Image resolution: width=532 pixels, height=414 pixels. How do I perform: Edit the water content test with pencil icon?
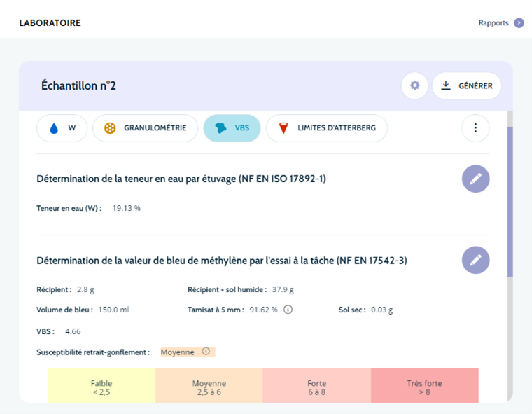[x=475, y=179]
